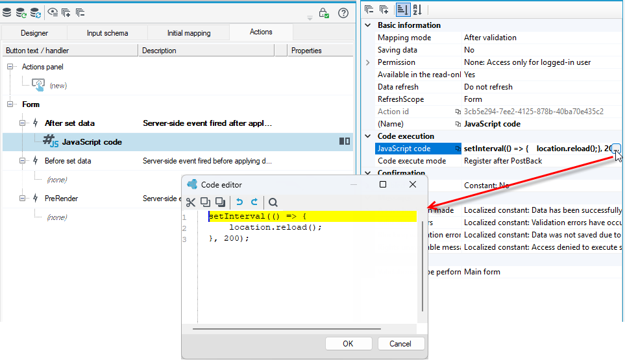Click the copy icon next to Action id
The height and width of the screenshot is (364, 625).
tap(458, 112)
